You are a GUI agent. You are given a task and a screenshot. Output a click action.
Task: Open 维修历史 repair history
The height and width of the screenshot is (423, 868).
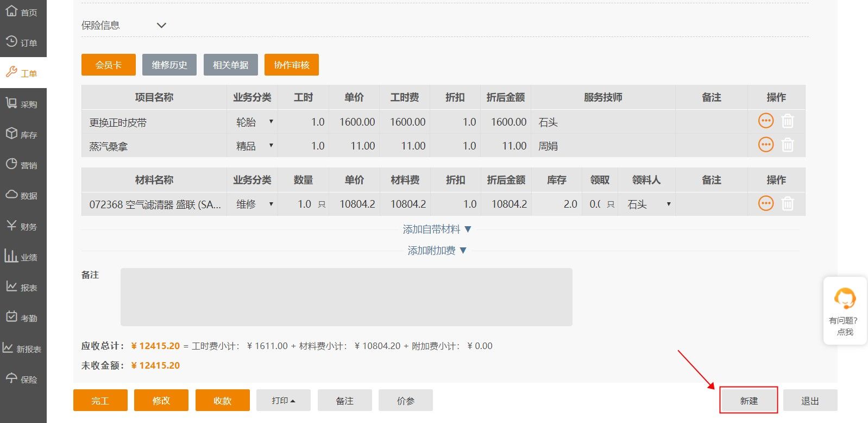(x=169, y=65)
